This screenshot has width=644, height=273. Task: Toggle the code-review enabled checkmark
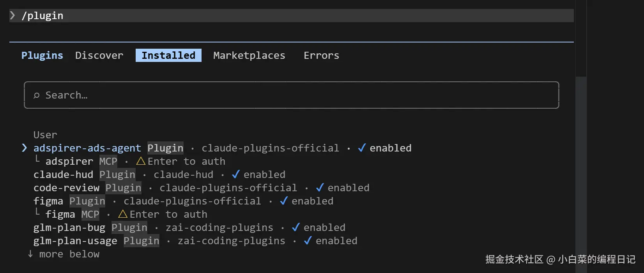[x=320, y=188]
